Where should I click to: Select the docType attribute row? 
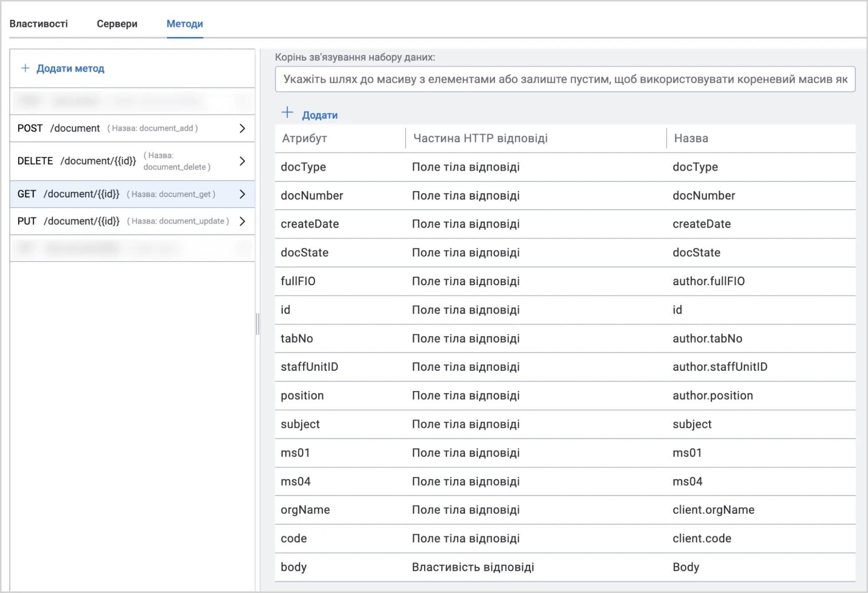pyautogui.click(x=565, y=167)
